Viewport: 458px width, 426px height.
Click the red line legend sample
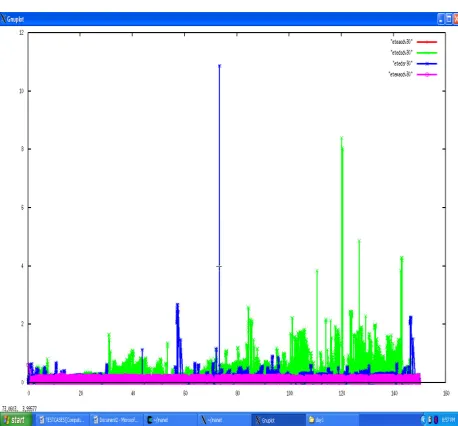427,42
